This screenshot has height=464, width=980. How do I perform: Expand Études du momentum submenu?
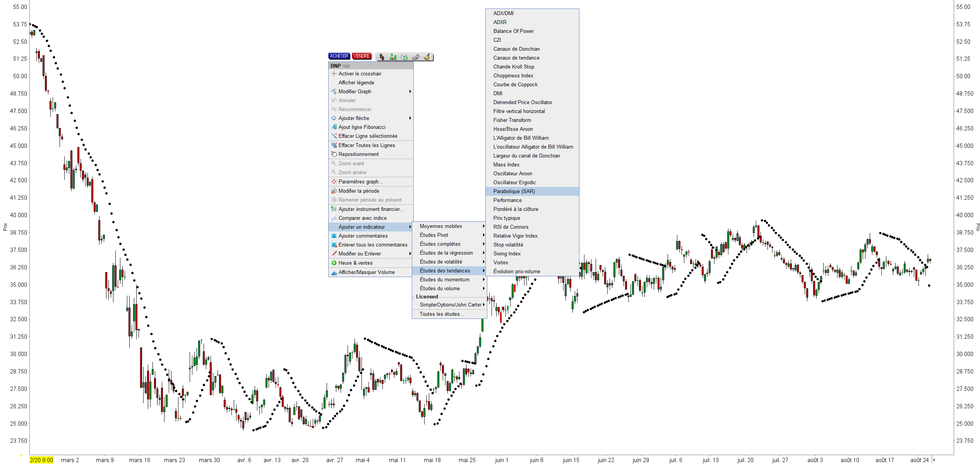click(449, 279)
